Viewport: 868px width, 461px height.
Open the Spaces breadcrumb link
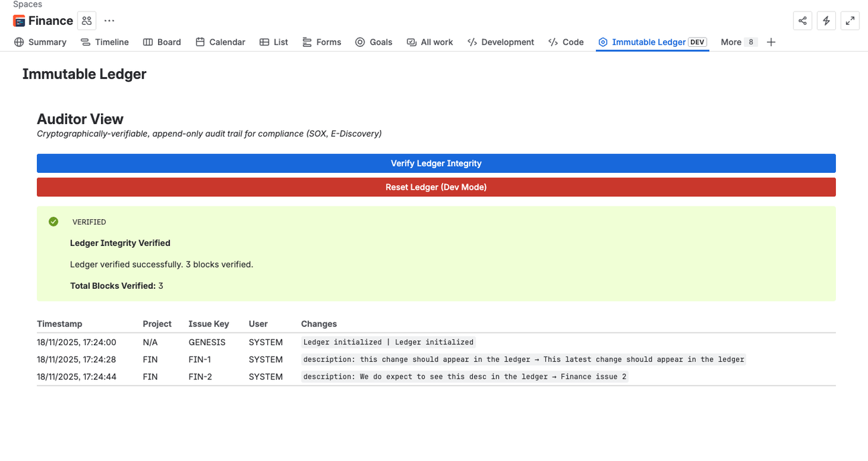27,4
